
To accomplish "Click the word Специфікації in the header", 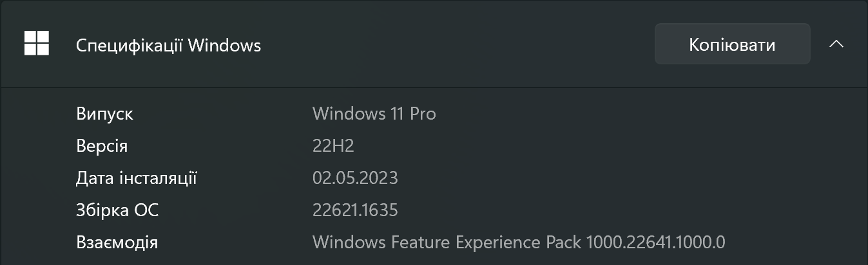I will 130,46.
